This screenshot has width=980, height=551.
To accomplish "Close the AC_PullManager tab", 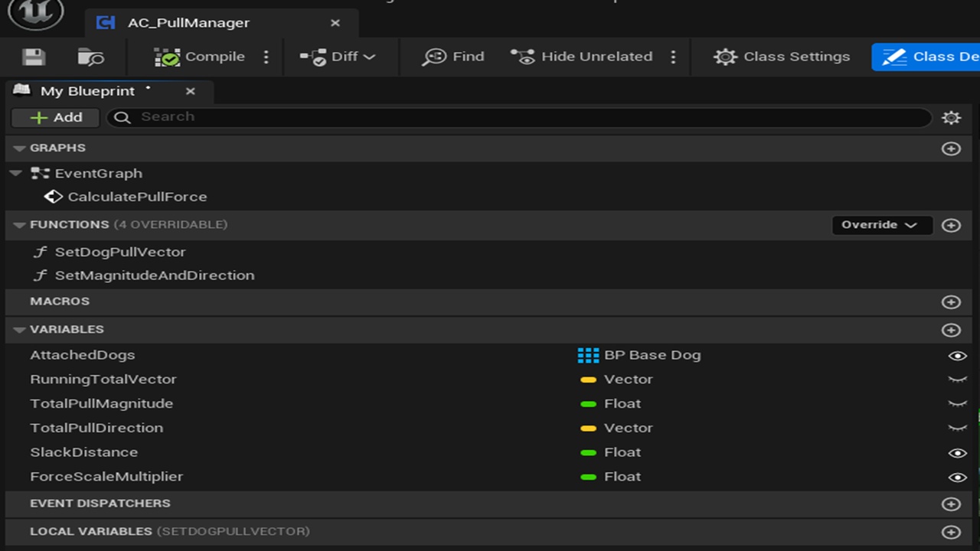I will click(335, 23).
